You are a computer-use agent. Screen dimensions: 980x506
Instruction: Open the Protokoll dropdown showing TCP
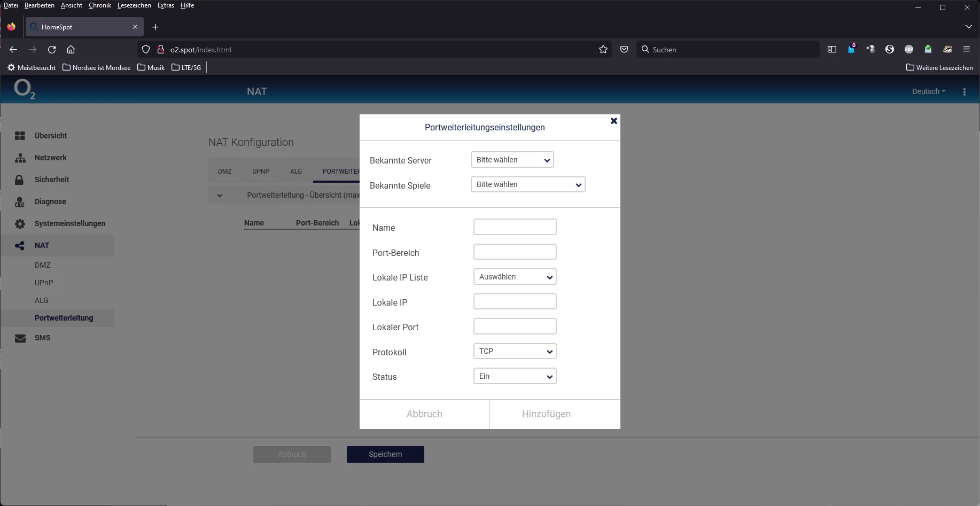tap(515, 351)
